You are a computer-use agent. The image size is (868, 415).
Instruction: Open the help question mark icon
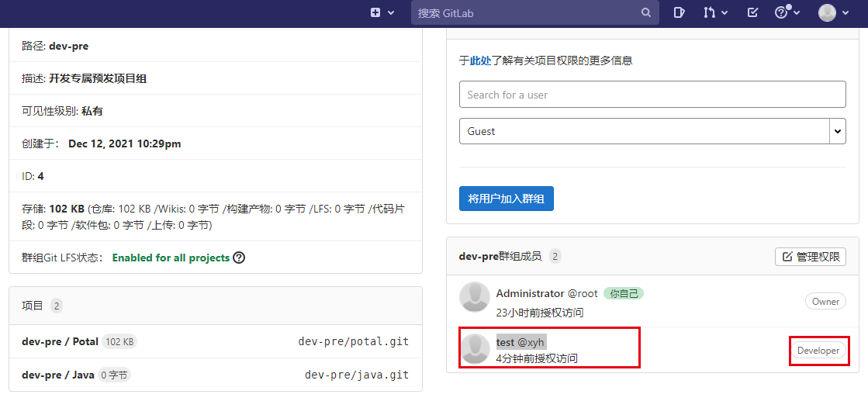pyautogui.click(x=781, y=12)
